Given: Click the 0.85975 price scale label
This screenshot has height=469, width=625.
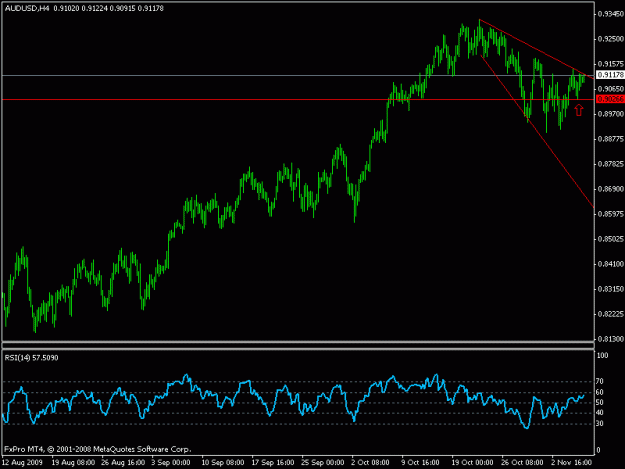Looking at the screenshot, I should coord(610,214).
